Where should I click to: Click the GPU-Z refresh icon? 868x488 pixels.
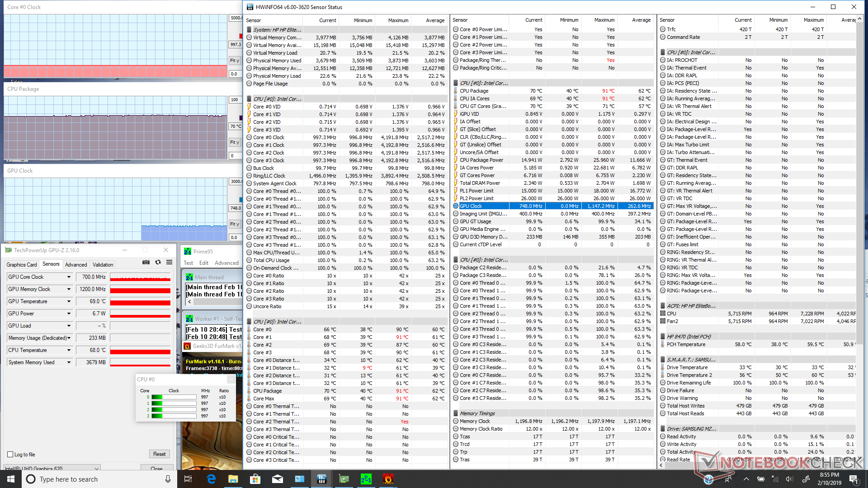coord(158,262)
